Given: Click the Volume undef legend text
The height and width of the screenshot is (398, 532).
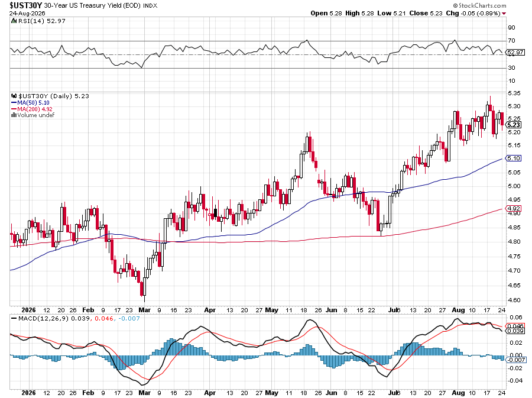Looking at the screenshot, I should [x=36, y=115].
